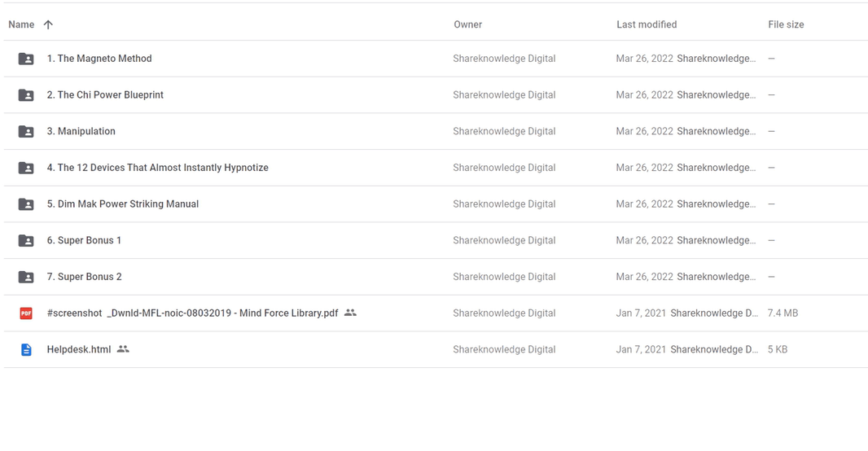This screenshot has width=868, height=451.
Task: Click the shared people icon next to Helpdesk.html
Action: 123,349
